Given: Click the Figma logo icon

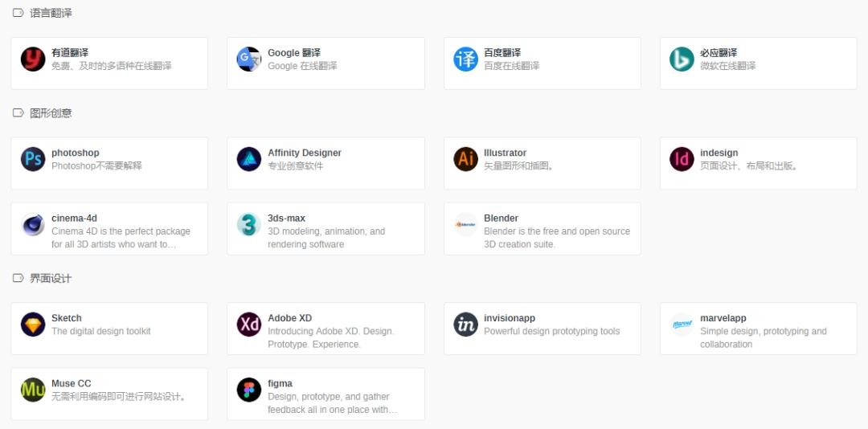Looking at the screenshot, I should (249, 390).
